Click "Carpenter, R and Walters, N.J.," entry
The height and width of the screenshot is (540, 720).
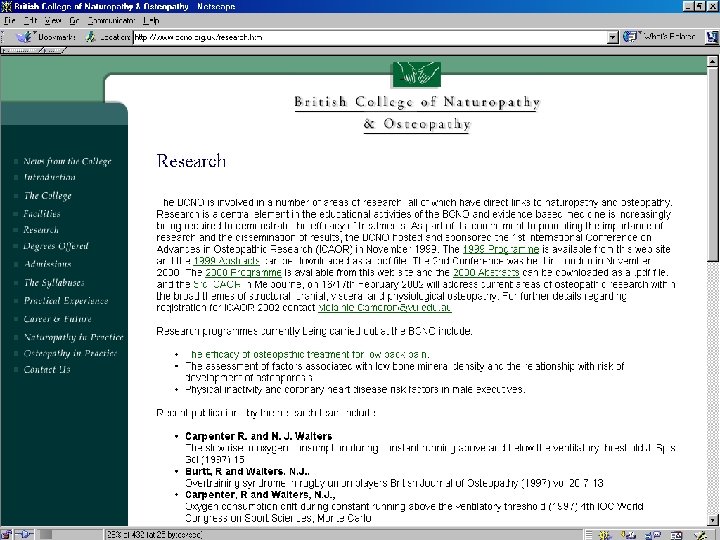coord(260,495)
